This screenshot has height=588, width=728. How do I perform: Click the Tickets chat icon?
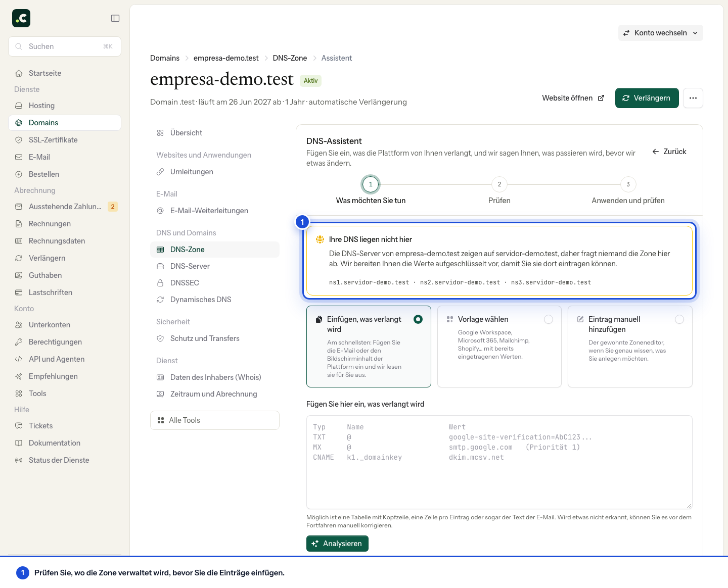point(19,426)
